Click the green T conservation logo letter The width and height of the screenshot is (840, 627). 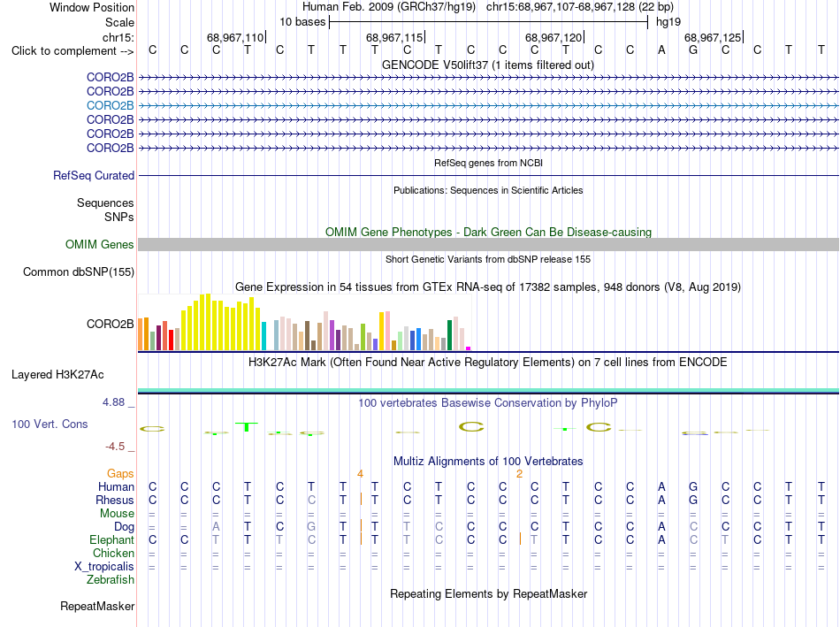[x=247, y=427]
